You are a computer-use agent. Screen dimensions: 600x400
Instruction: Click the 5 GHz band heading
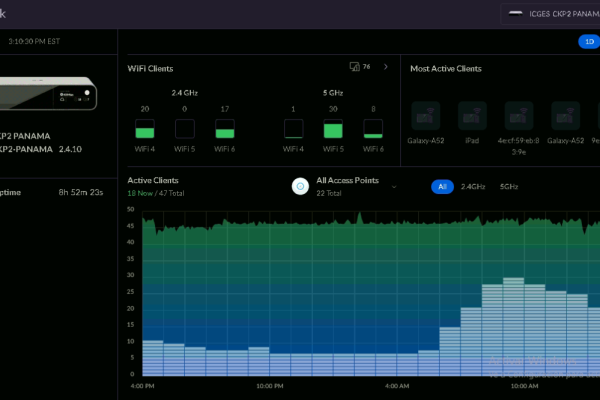[333, 93]
